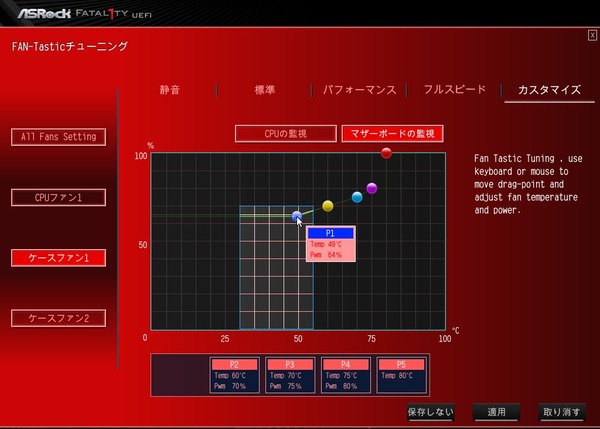Click the ASRock Fatal1ty UEFI logo
600x429 pixels.
(85, 14)
